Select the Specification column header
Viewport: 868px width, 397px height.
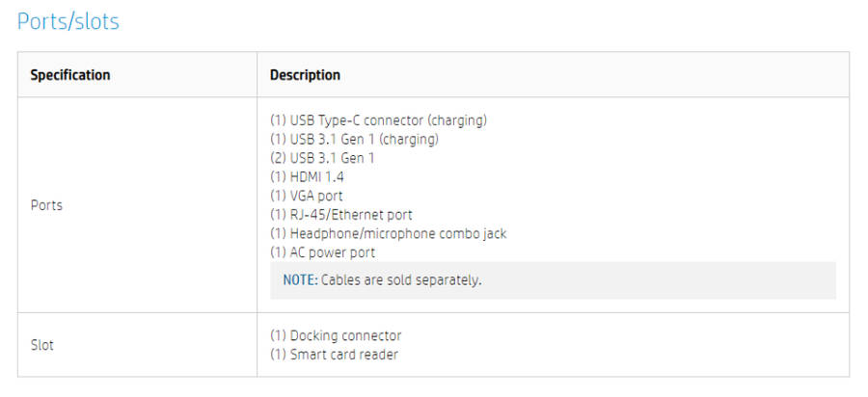(x=70, y=75)
